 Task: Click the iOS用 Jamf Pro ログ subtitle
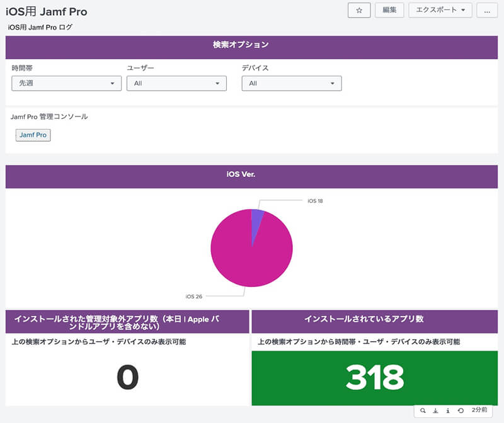click(40, 27)
